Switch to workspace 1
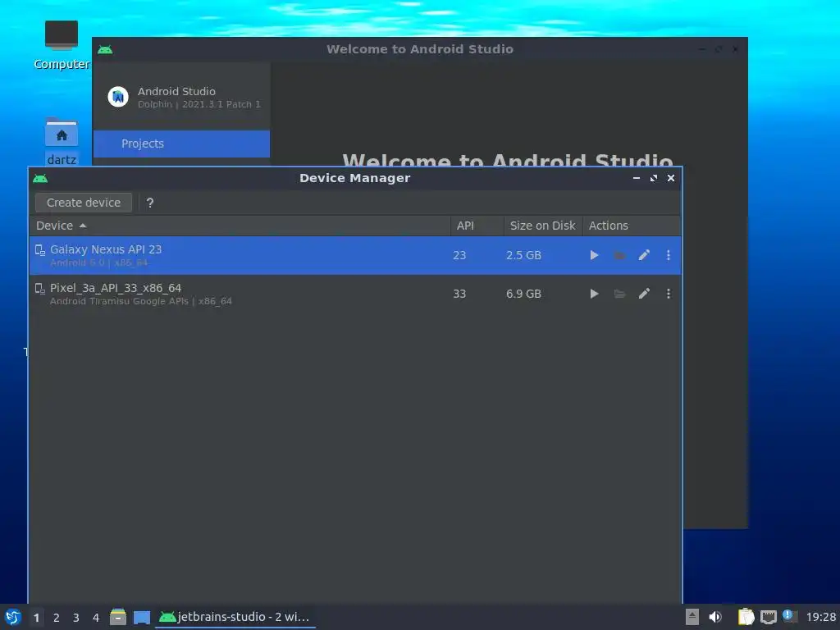This screenshot has height=630, width=840. pos(36,618)
